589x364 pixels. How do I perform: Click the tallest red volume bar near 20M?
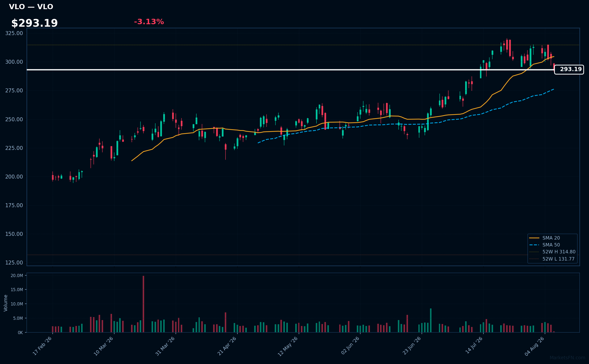coord(143,304)
